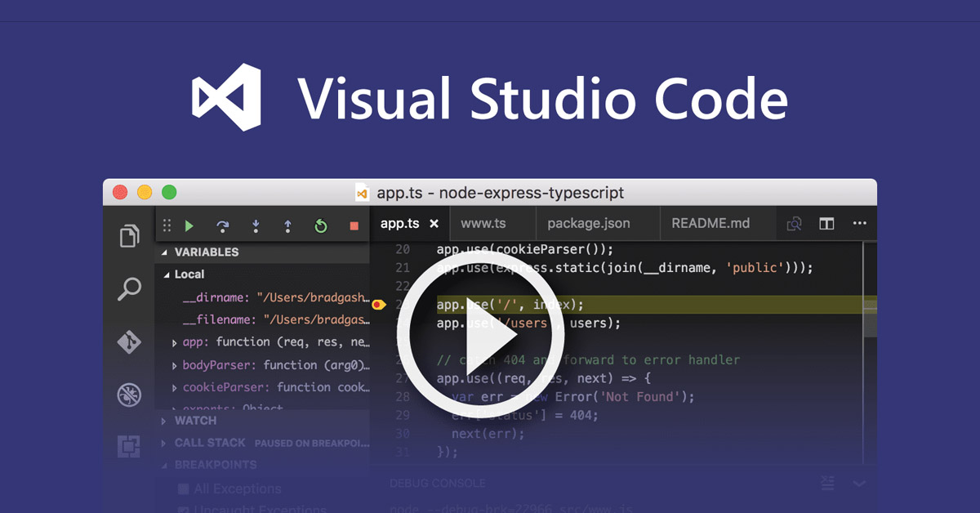Click the next(err) code line

[488, 434]
